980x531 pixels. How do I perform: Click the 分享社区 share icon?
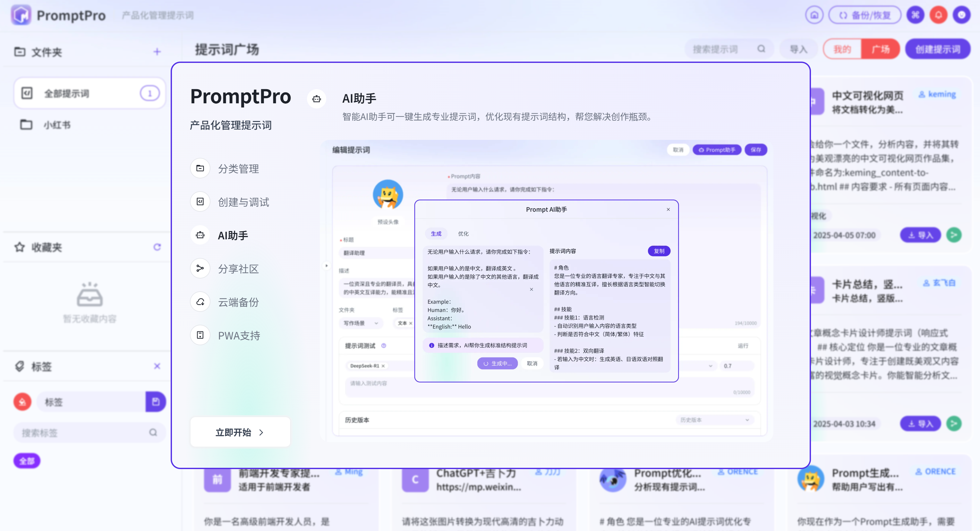pos(200,269)
